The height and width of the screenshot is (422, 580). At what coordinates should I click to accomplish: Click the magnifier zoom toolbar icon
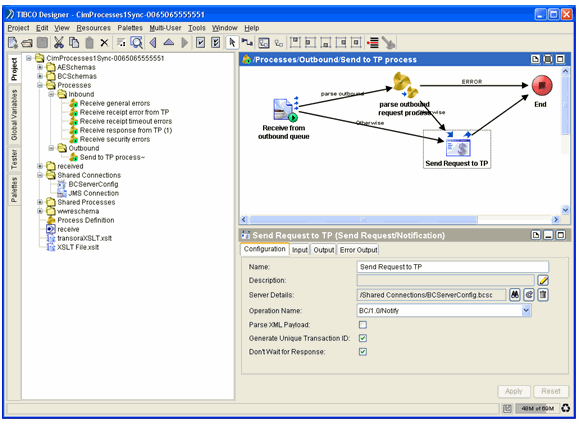137,43
